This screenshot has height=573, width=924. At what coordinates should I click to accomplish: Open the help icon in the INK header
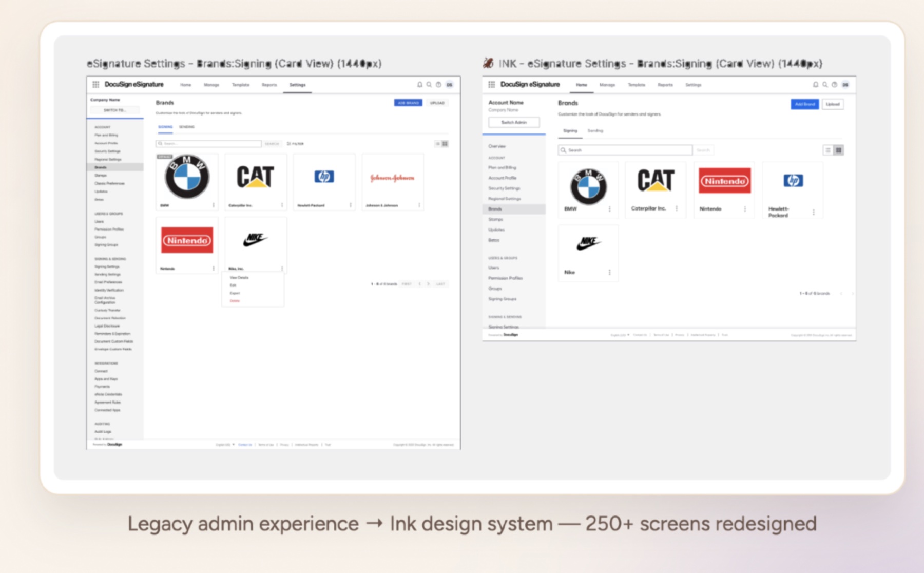tap(834, 85)
